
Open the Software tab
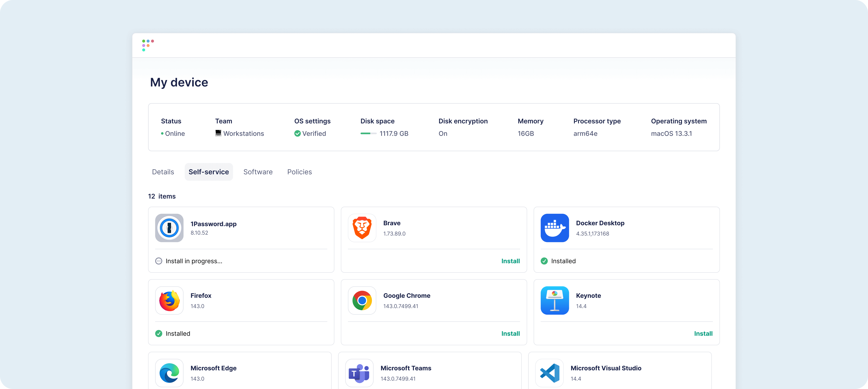258,172
